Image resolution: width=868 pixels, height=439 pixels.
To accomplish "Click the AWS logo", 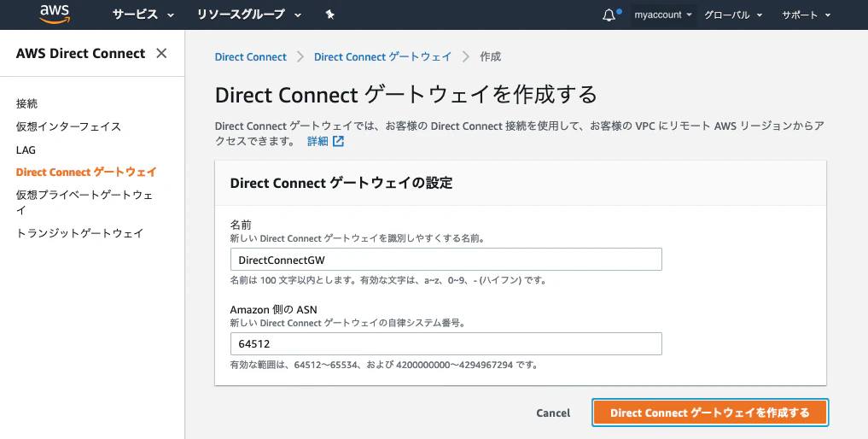I will [x=55, y=15].
